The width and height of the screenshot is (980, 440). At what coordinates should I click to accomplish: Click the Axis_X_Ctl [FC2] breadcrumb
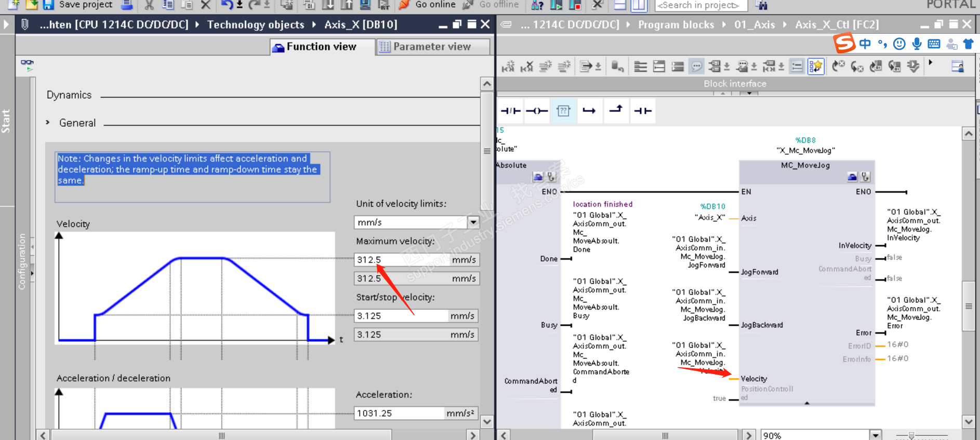coord(837,24)
